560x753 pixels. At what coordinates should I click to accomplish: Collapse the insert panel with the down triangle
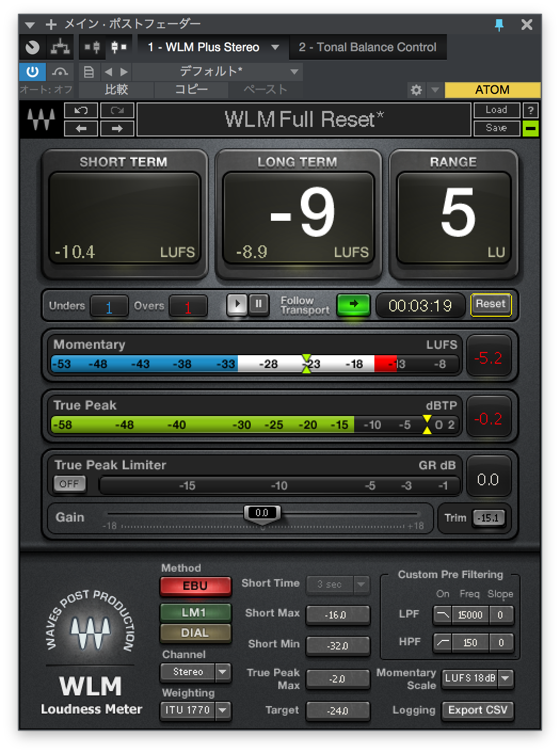tap(30, 25)
